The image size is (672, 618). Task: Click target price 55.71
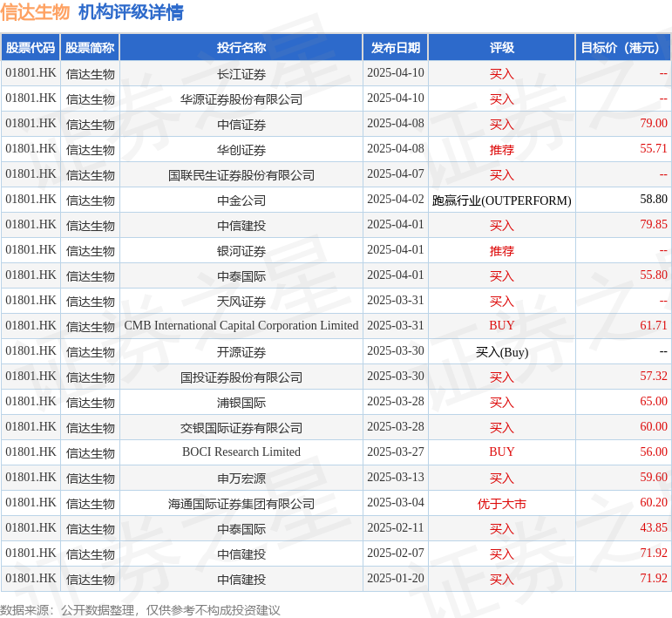click(654, 149)
